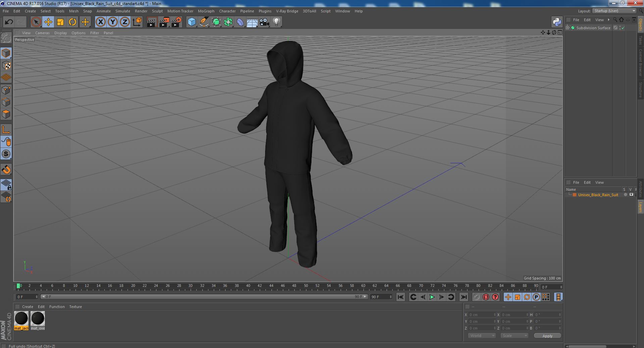Click the Undo arrow icon
This screenshot has height=348, width=644.
pos(9,22)
